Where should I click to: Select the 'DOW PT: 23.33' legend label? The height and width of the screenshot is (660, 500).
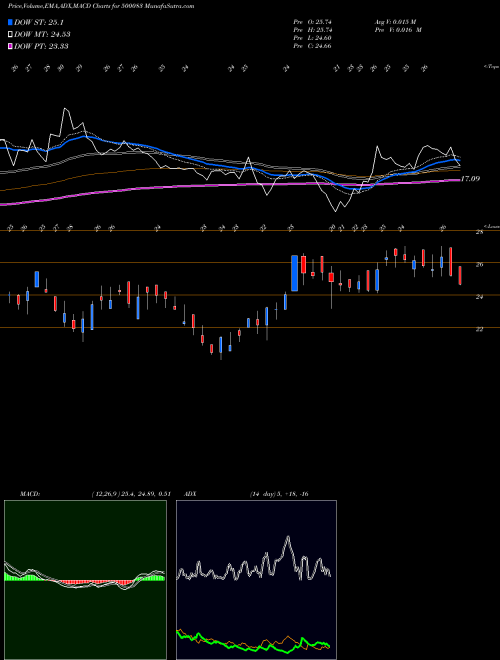tap(41, 46)
